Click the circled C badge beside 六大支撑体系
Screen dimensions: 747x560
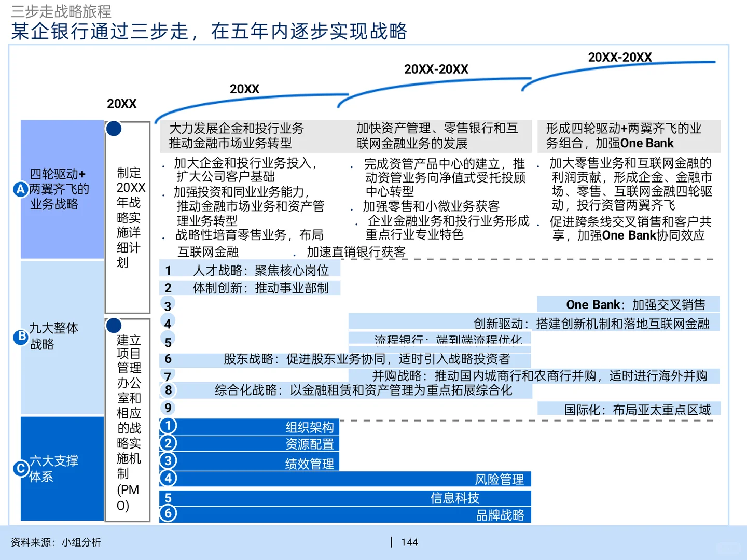[21, 469]
